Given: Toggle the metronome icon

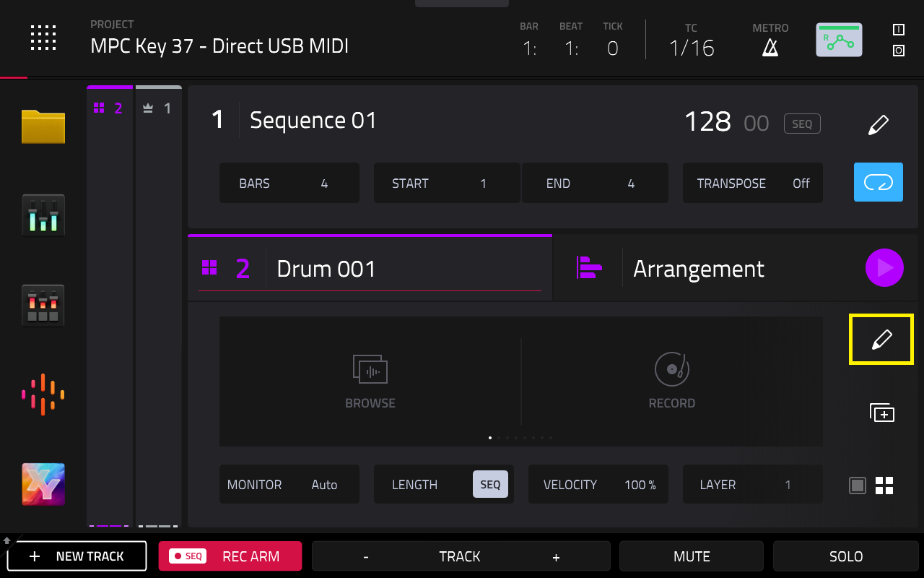Looking at the screenshot, I should click(x=770, y=48).
